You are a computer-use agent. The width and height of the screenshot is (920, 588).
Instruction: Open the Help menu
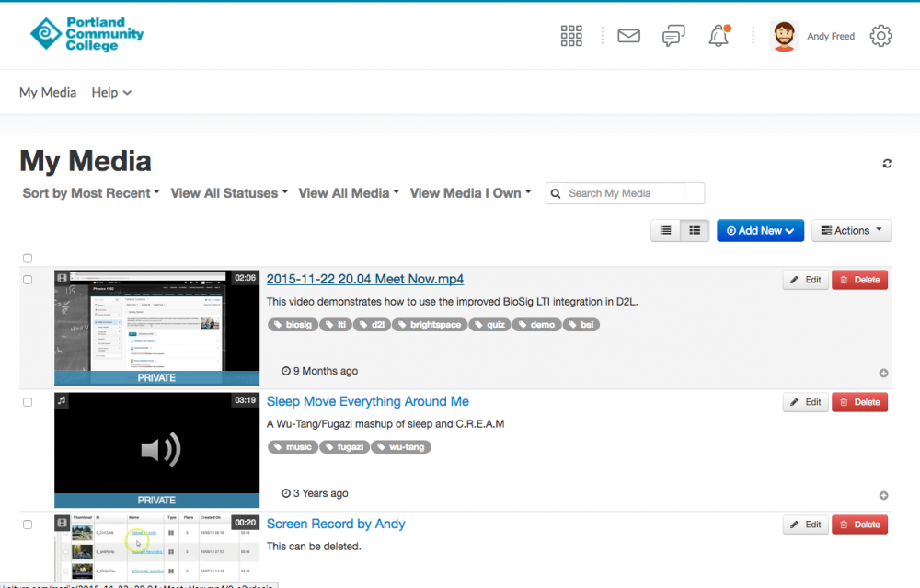coord(110,92)
